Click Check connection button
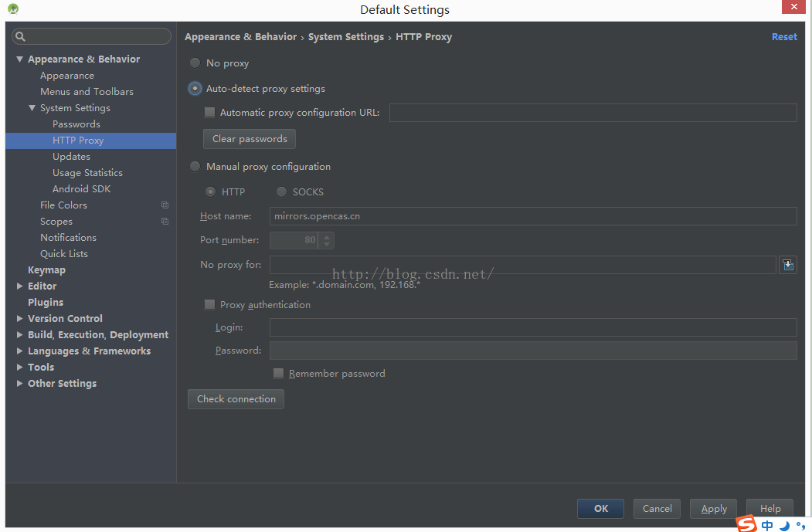The height and width of the screenshot is (532, 812). click(236, 399)
